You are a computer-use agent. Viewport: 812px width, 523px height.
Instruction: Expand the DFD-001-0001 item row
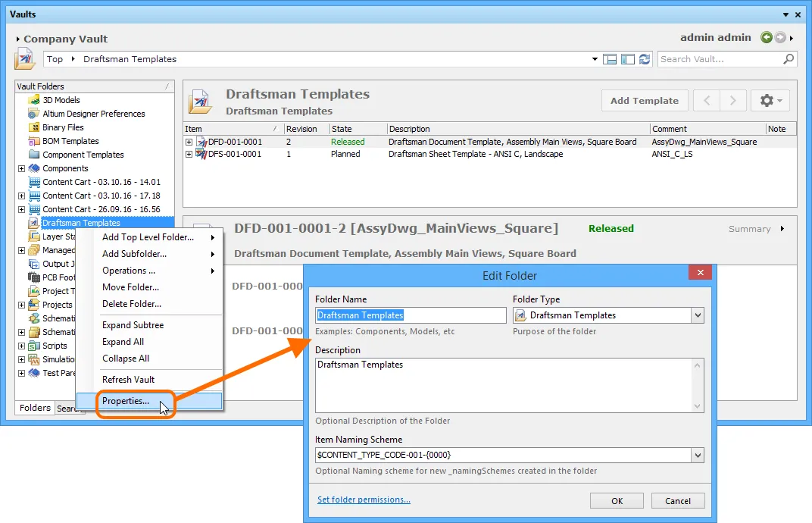pos(189,142)
